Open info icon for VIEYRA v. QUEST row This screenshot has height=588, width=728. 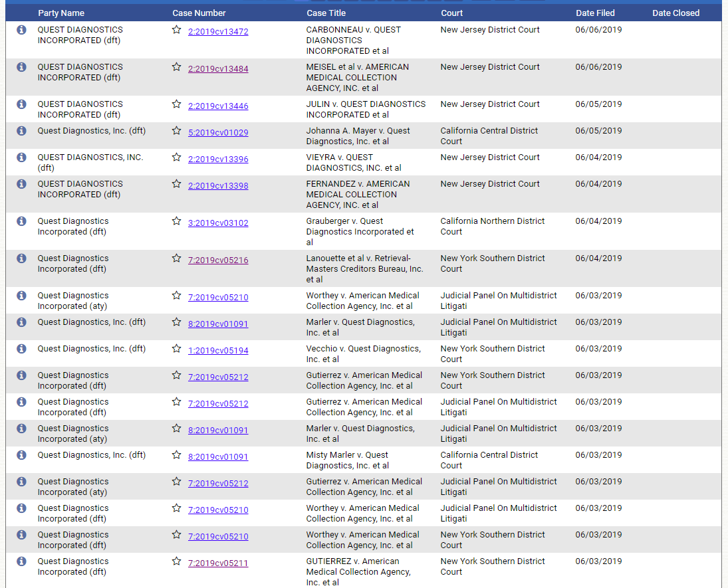click(21, 157)
